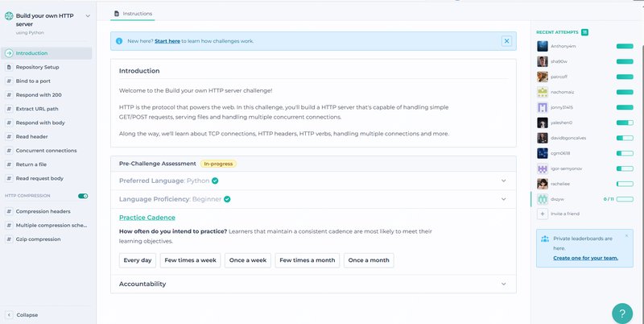
Task: Click 'Create one for your team' link
Action: coord(584,258)
